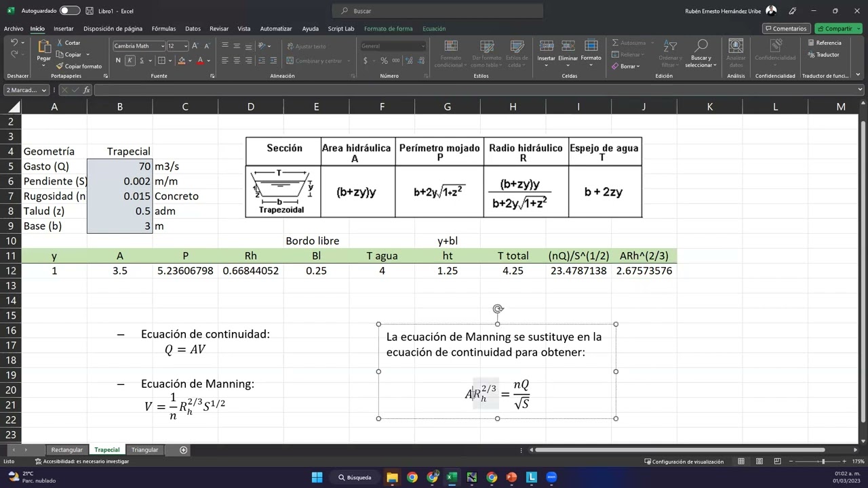
Task: Toggle center horizontal alignment
Action: (x=237, y=60)
